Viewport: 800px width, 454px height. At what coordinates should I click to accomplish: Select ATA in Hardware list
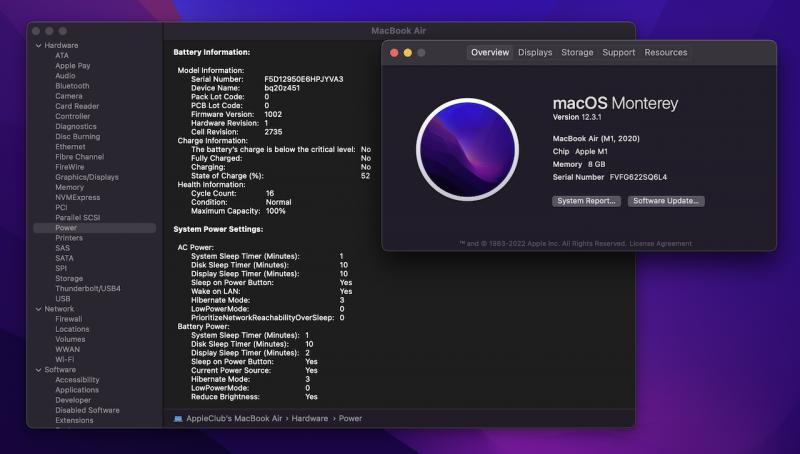(x=62, y=56)
